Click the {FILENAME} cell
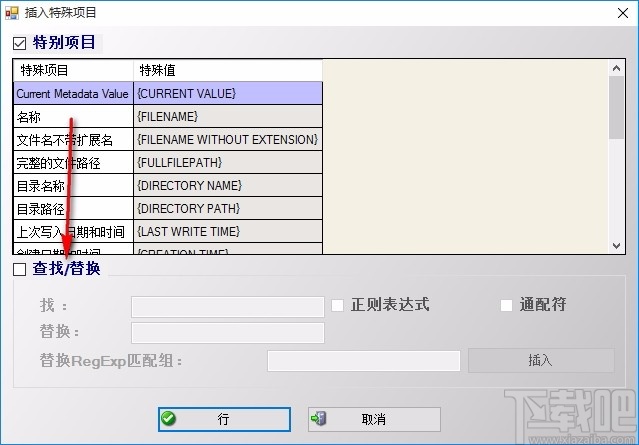Screen dimensions: 639x445 (x=228, y=117)
